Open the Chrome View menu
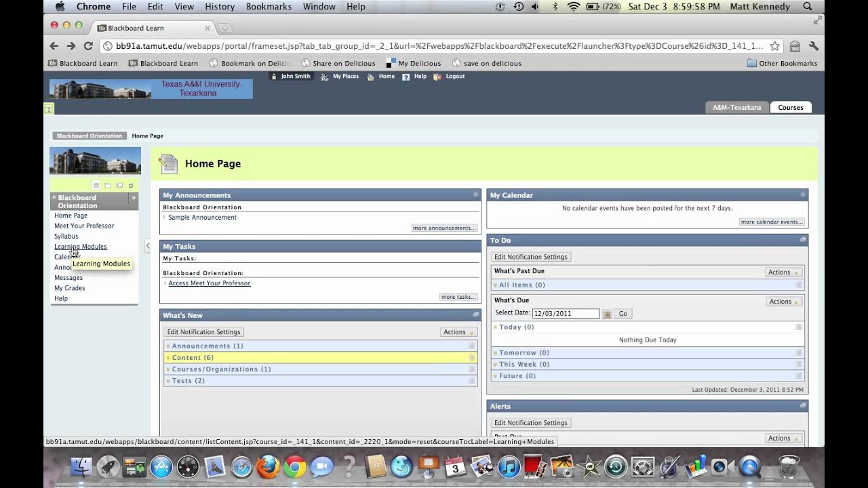The height and width of the screenshot is (488, 868). [x=184, y=7]
